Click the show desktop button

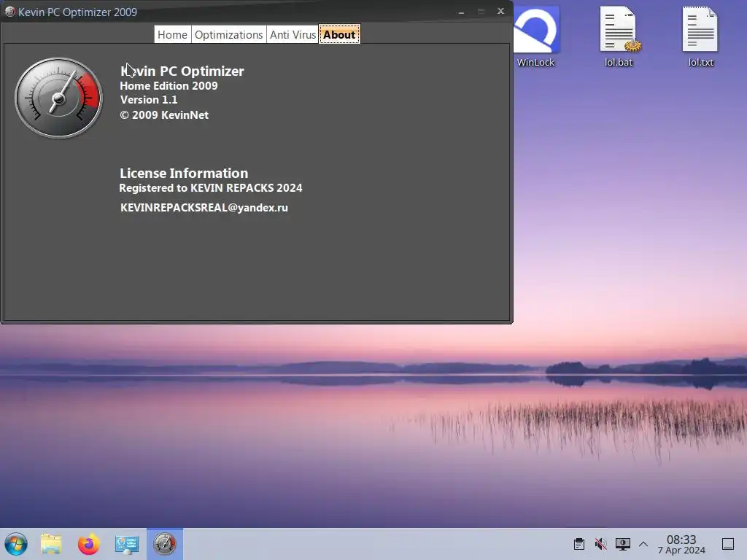(728, 544)
